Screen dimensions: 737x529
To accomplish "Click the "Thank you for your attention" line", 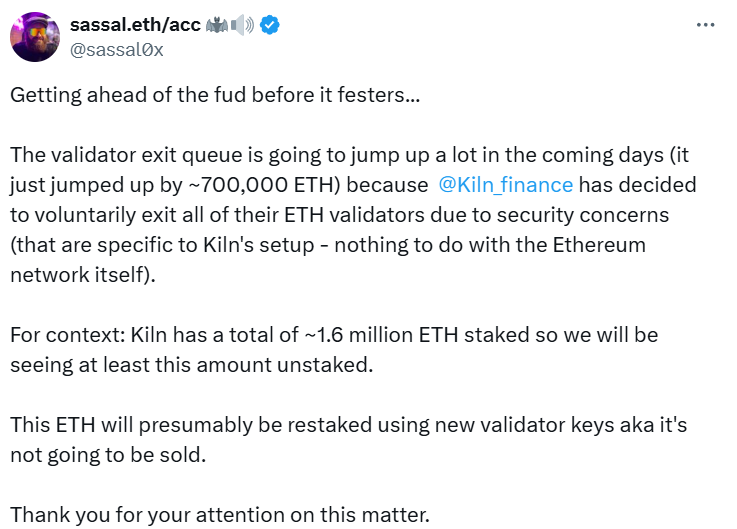I will coord(220,516).
